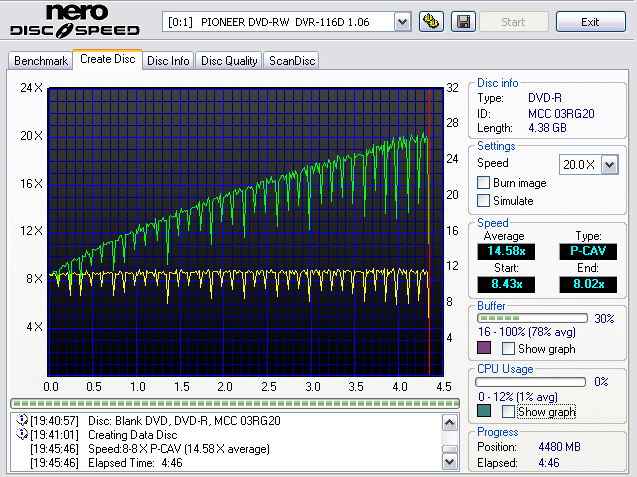Click the floppy disk save icon
Viewport: 637px width, 477px height.
coord(463,22)
